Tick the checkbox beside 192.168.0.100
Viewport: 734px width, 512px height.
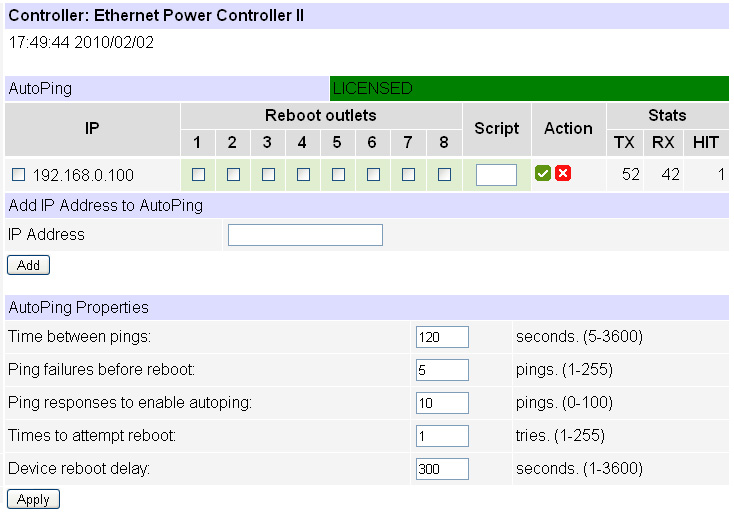tap(18, 175)
